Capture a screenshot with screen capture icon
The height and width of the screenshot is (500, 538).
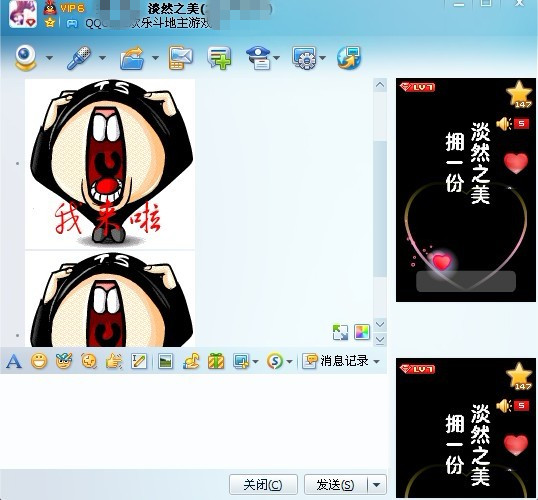coord(241,361)
